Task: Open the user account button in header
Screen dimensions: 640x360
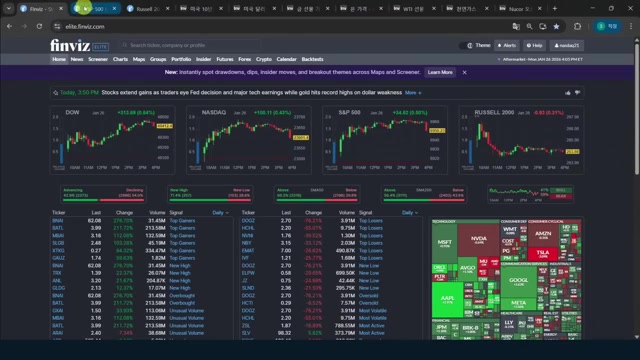Action: (x=567, y=45)
